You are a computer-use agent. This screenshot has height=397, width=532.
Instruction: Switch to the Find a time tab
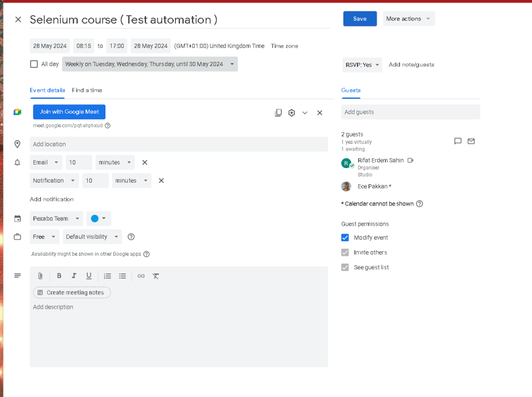click(87, 90)
